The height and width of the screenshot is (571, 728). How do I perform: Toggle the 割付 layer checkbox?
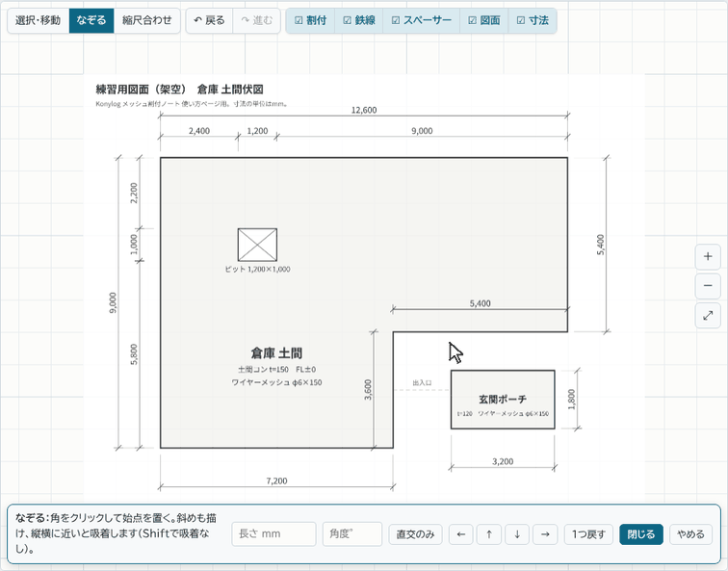(x=311, y=20)
